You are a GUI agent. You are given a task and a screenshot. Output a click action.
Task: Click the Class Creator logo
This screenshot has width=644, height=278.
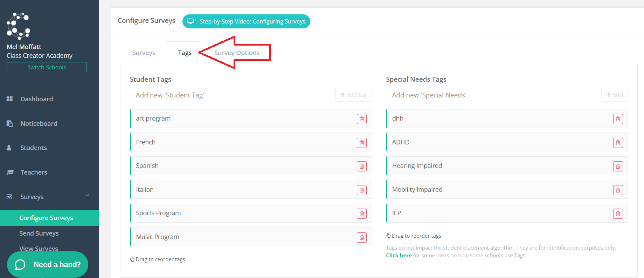(18, 26)
